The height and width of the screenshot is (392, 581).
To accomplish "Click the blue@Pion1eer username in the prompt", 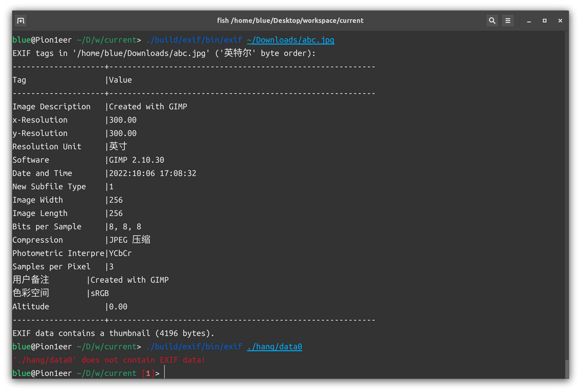I will tap(41, 39).
